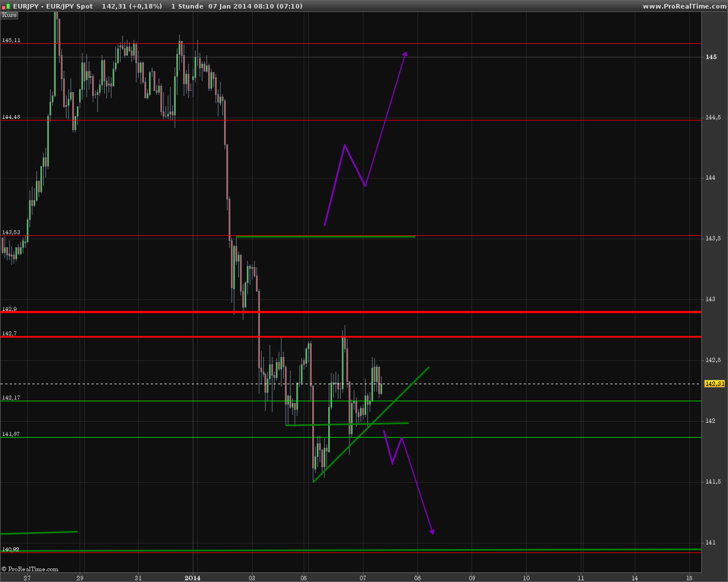The width and height of the screenshot is (728, 582).
Task: Open the www.ProRealTime.com link in header
Action: pyautogui.click(x=684, y=6)
